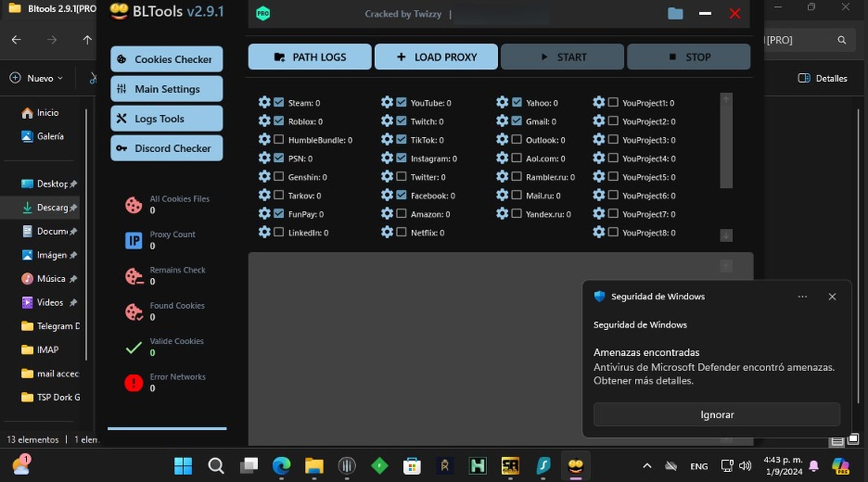Click the gear icon next to LinkedIn
Screen dimensions: 868x482
click(x=264, y=232)
